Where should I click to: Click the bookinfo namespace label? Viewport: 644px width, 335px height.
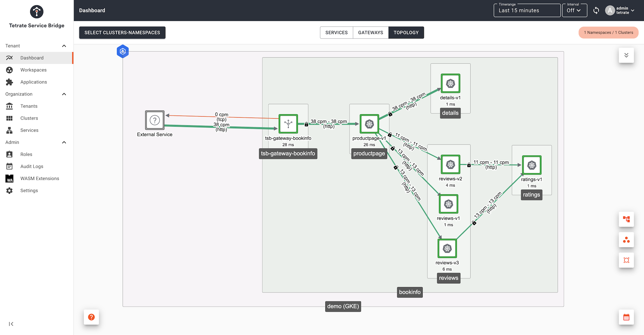point(410,292)
